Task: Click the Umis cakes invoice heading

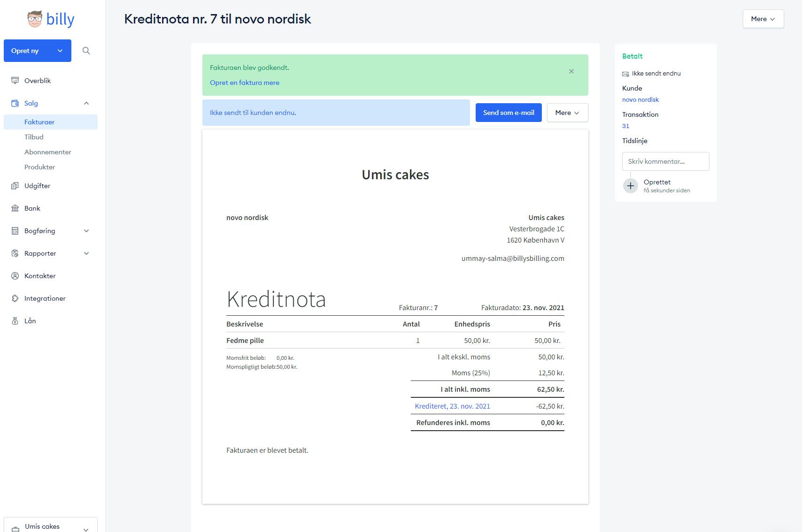Action: click(395, 175)
